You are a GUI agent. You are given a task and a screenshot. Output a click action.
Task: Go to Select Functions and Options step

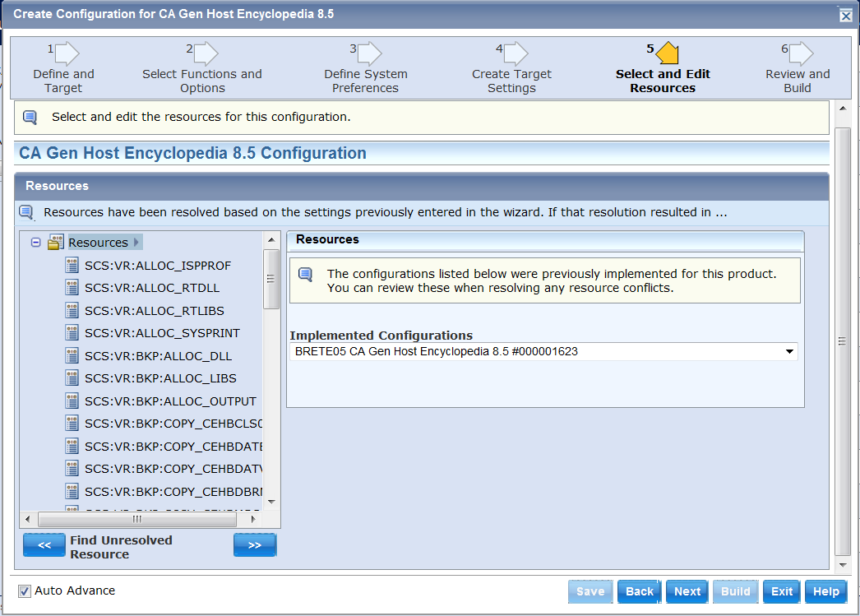pyautogui.click(x=201, y=81)
